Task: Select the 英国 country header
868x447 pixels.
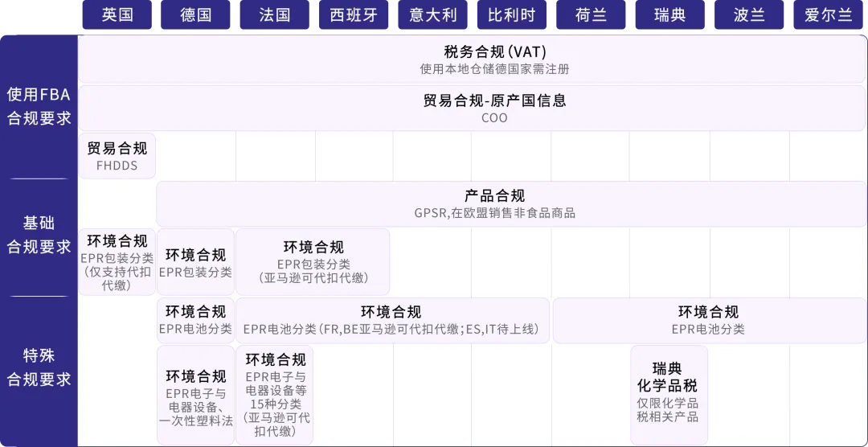Action: 117,14
